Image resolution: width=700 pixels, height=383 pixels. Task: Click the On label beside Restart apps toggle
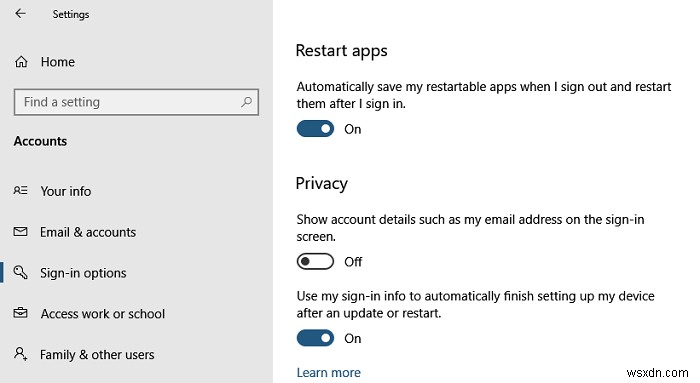(353, 129)
